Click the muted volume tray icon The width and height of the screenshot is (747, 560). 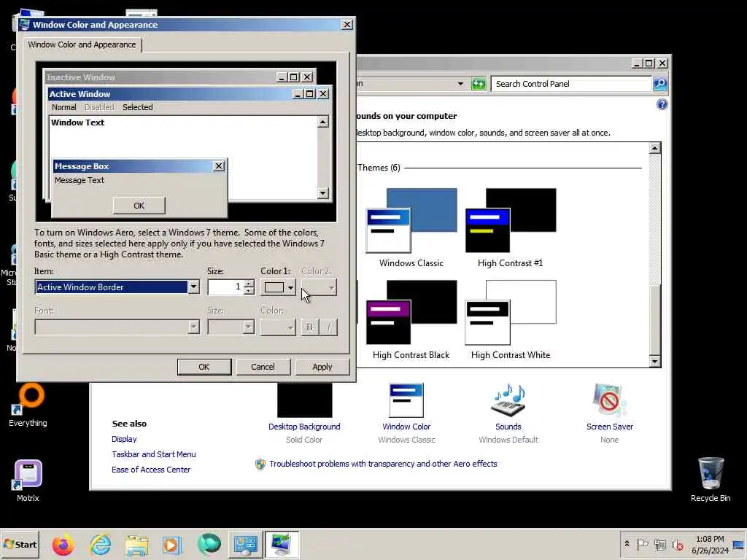tap(677, 544)
